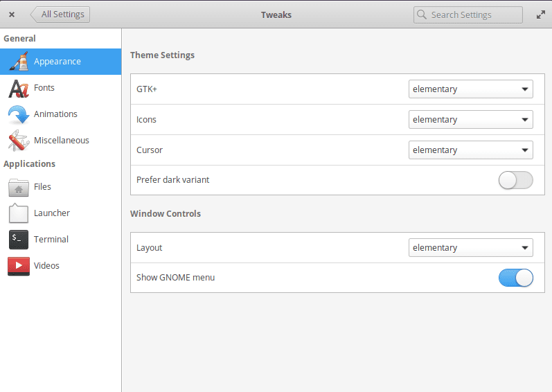Screen dimensions: 552x392
Task: Click the Layout row label
Action: 150,248
